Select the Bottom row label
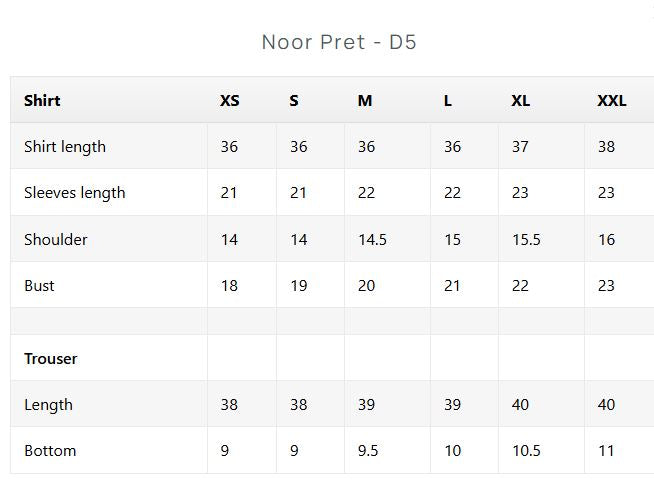This screenshot has height=494, width=654. click(50, 451)
